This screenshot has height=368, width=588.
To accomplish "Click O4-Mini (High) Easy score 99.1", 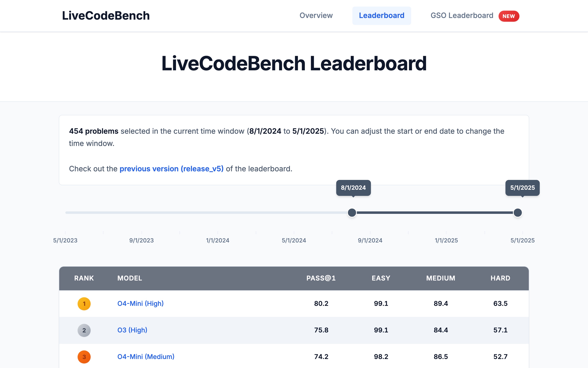I will [381, 304].
